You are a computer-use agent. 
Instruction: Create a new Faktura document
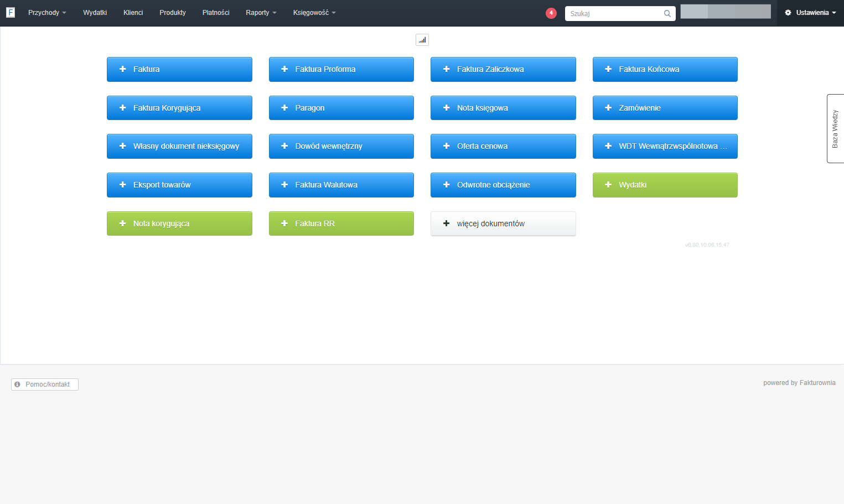pos(179,69)
